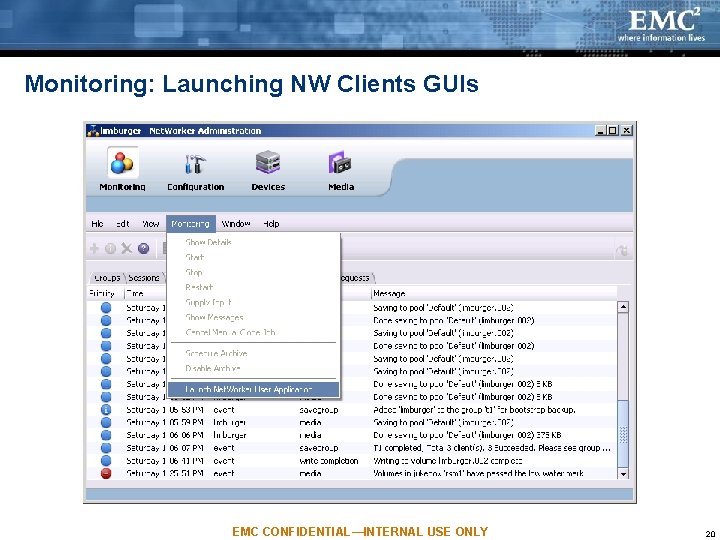This screenshot has height=540, width=720.
Task: Click the purple help question-mark icon
Action: [x=143, y=248]
